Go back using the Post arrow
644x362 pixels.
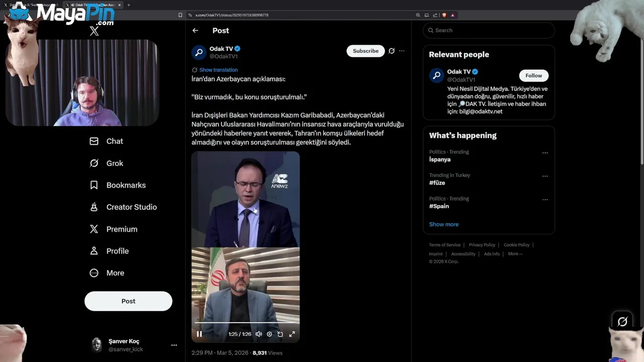pos(195,31)
